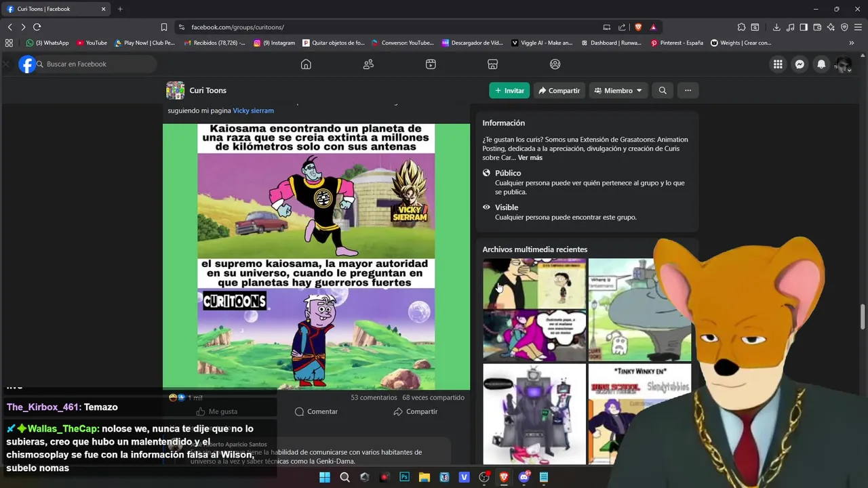868x488 pixels.
Task: Click the Brave Shields lion icon
Action: coord(638,27)
